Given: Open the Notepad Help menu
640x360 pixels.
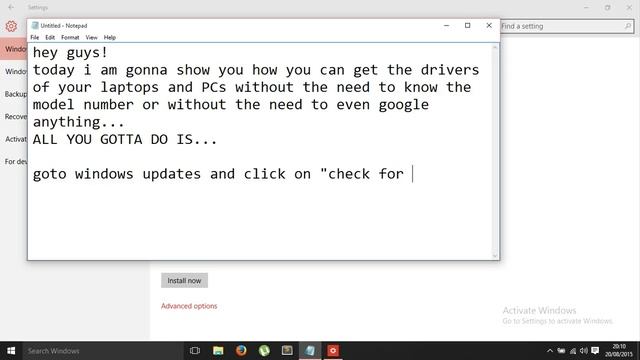Looking at the screenshot, I should (x=109, y=38).
